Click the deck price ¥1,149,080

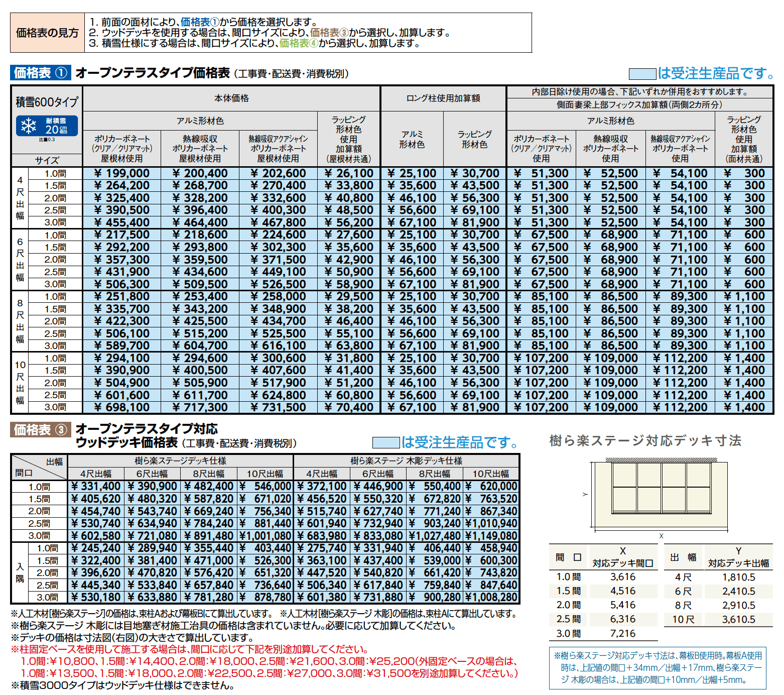[x=491, y=536]
